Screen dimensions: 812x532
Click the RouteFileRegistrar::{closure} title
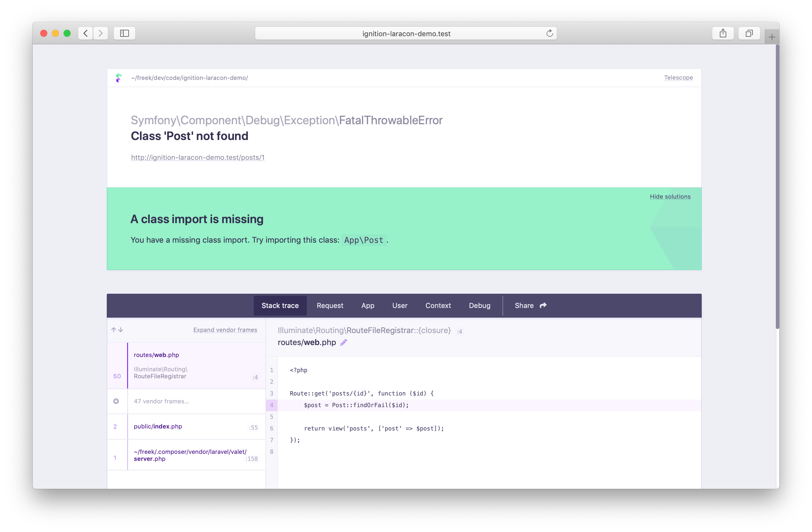pos(364,330)
